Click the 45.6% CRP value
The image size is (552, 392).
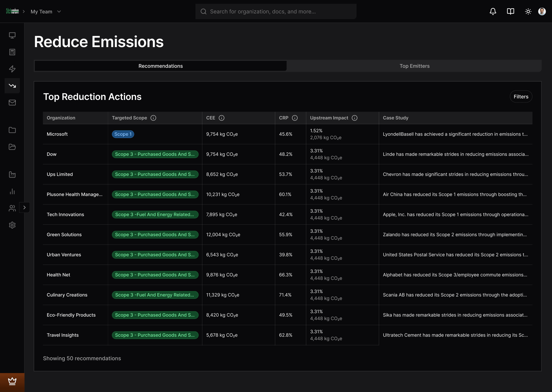285,134
